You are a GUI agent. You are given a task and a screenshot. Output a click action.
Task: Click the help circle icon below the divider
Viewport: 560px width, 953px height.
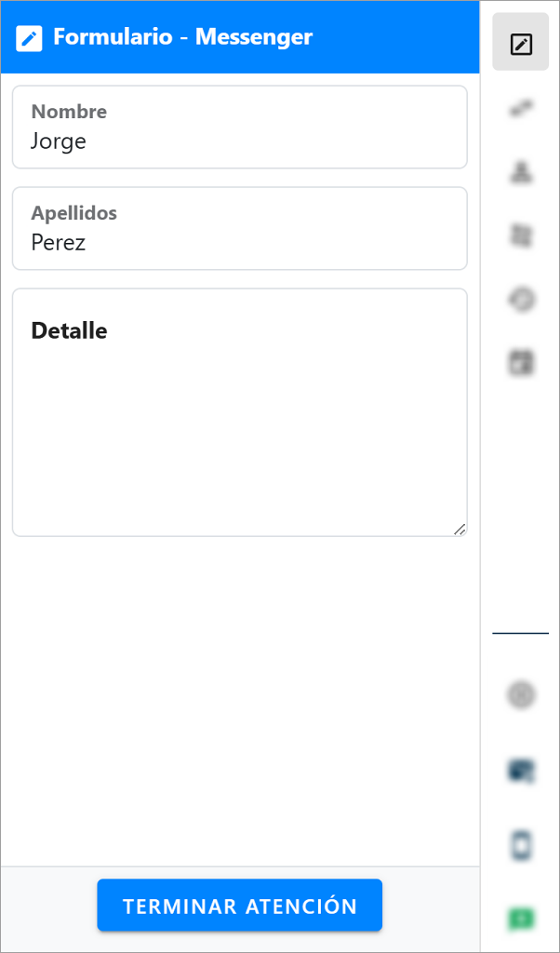coord(520,695)
